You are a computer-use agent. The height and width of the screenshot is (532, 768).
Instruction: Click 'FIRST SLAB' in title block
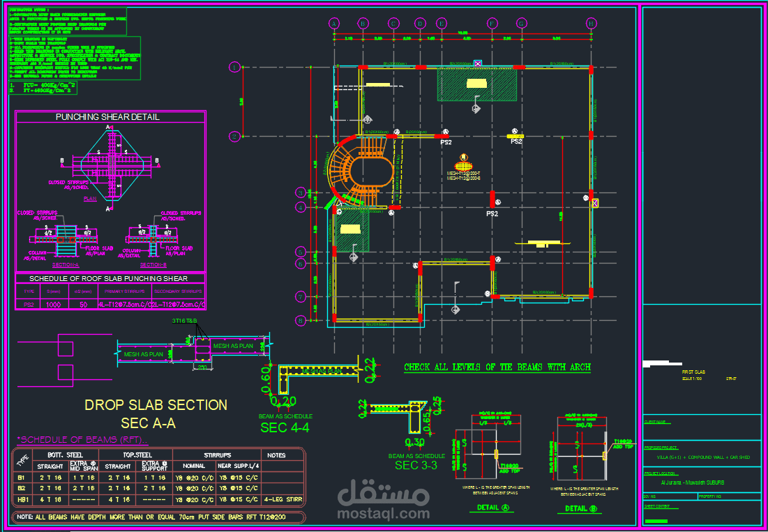[692, 372]
